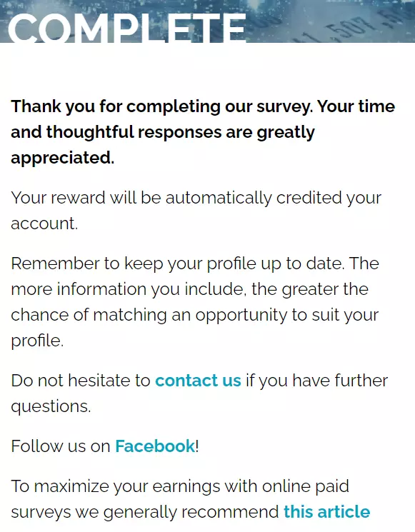Click the standalone word profile ending the paragraph
The image size is (415, 532).
[37, 341]
